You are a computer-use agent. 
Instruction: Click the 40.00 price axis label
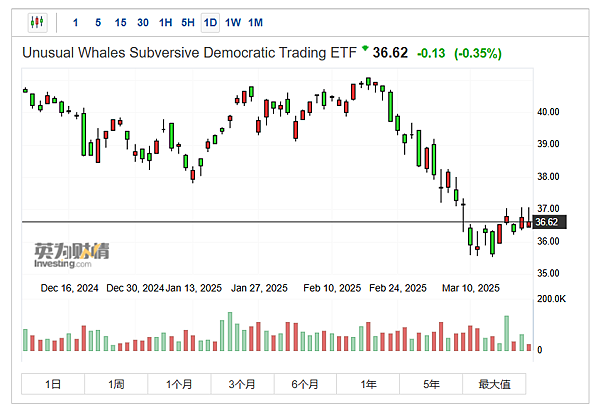pyautogui.click(x=548, y=112)
